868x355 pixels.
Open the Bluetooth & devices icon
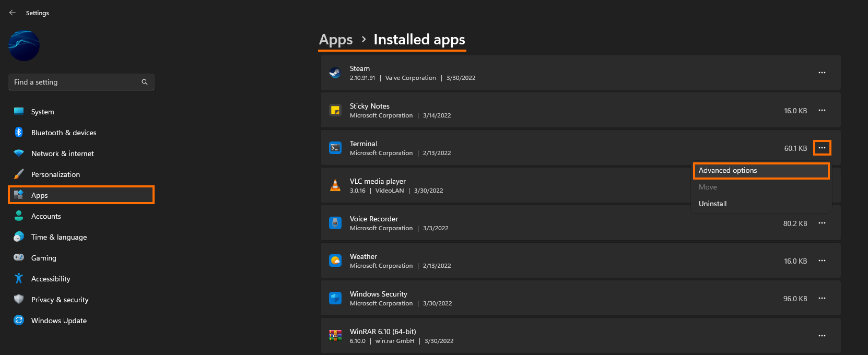[19, 133]
